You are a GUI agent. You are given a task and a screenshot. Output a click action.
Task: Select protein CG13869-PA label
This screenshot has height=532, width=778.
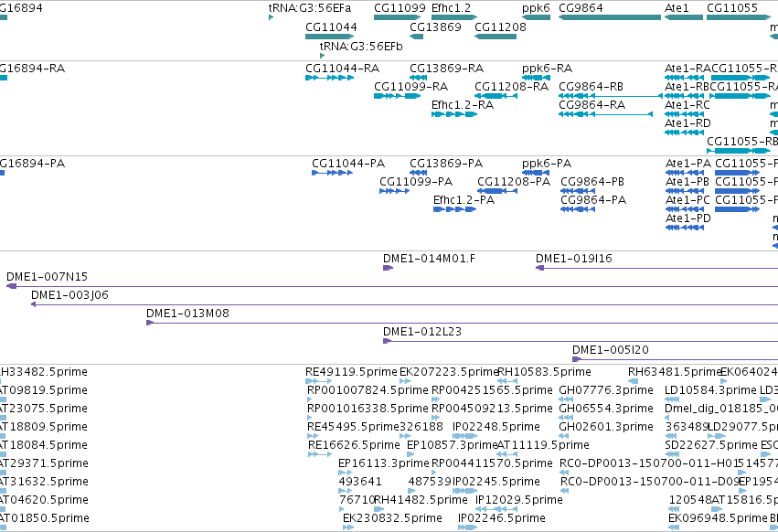coord(446,164)
